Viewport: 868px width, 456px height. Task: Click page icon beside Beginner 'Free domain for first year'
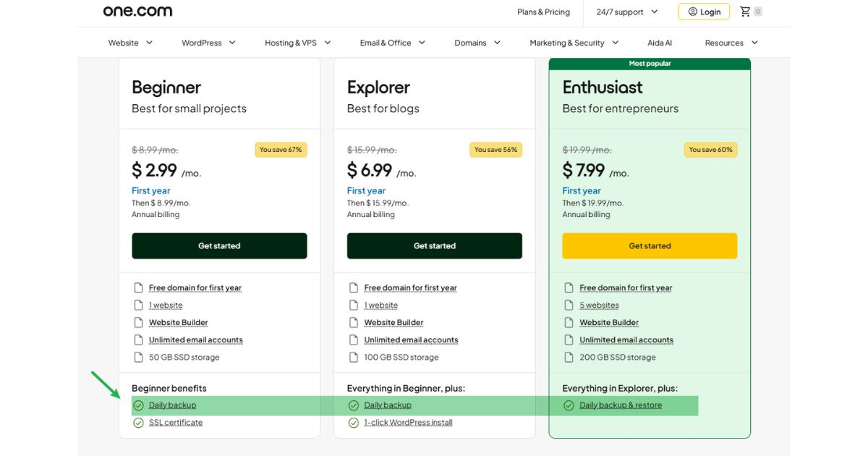click(x=138, y=287)
